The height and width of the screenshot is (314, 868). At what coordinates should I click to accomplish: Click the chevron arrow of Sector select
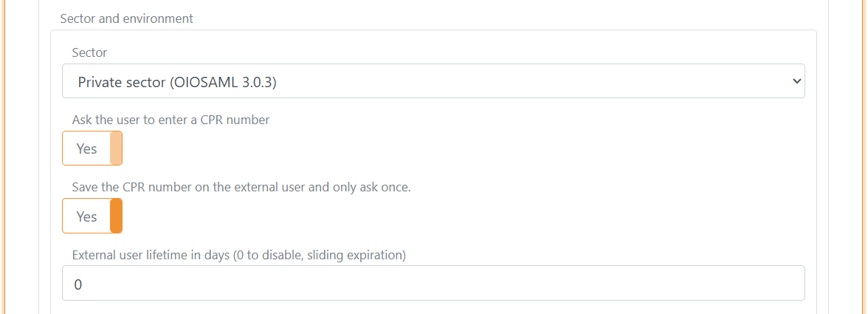[x=796, y=81]
